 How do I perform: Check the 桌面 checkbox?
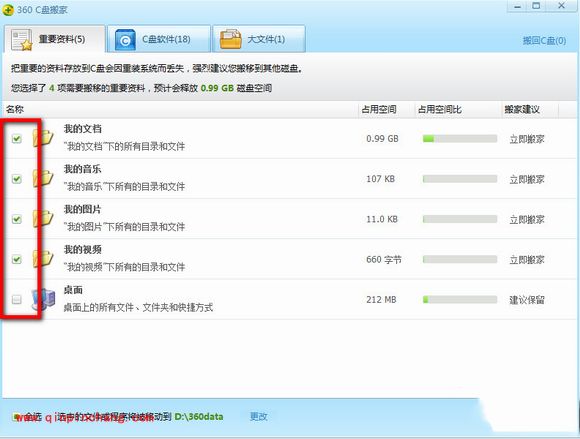click(16, 299)
